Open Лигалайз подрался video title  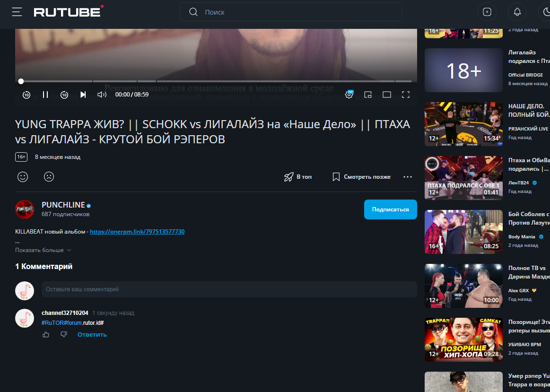pos(529,57)
